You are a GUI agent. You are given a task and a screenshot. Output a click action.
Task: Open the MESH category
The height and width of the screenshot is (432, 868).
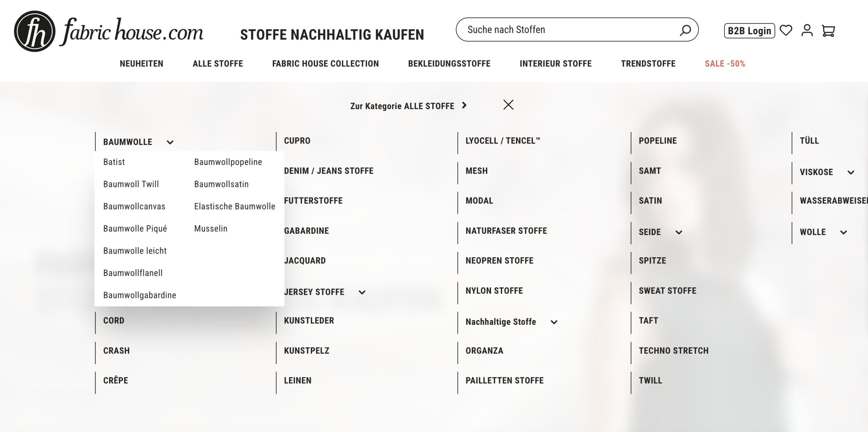click(x=476, y=171)
